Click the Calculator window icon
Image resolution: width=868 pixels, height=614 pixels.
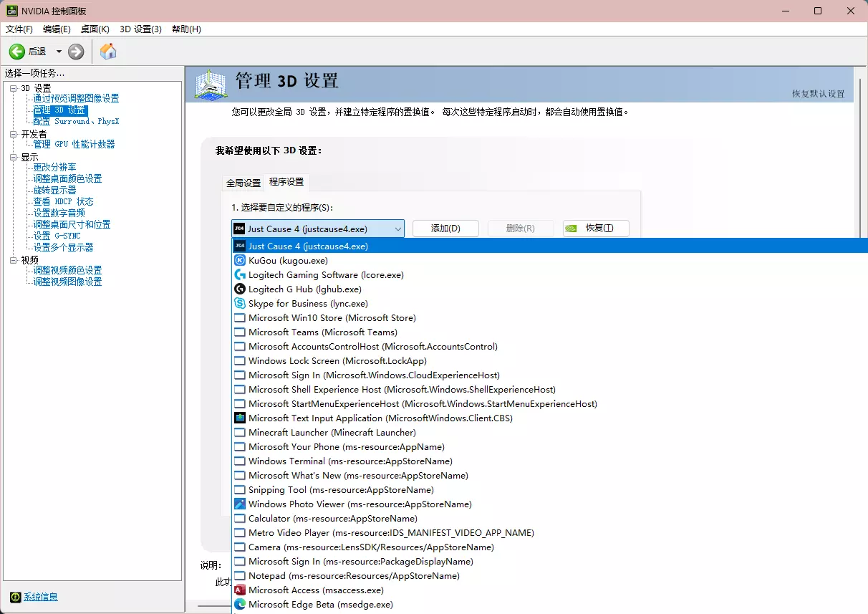click(240, 518)
